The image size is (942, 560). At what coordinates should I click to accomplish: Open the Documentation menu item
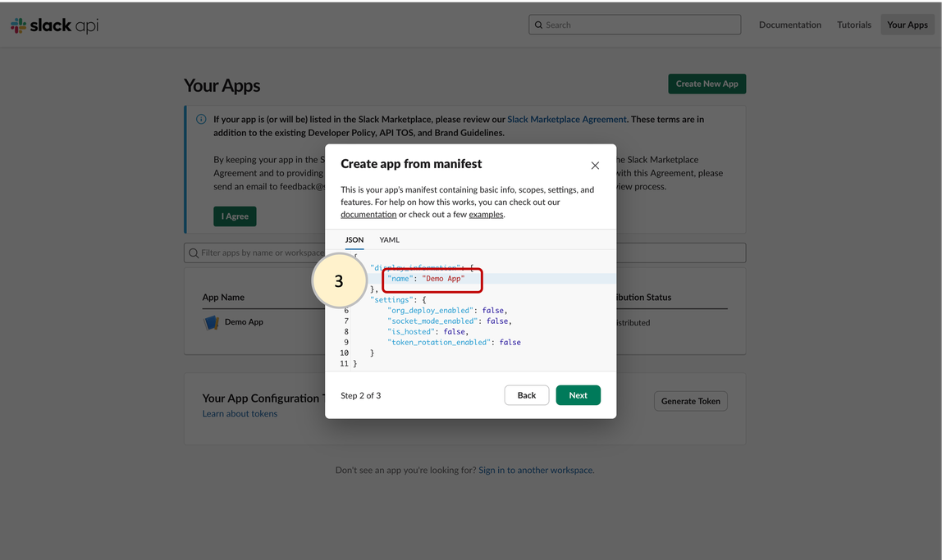tap(789, 25)
